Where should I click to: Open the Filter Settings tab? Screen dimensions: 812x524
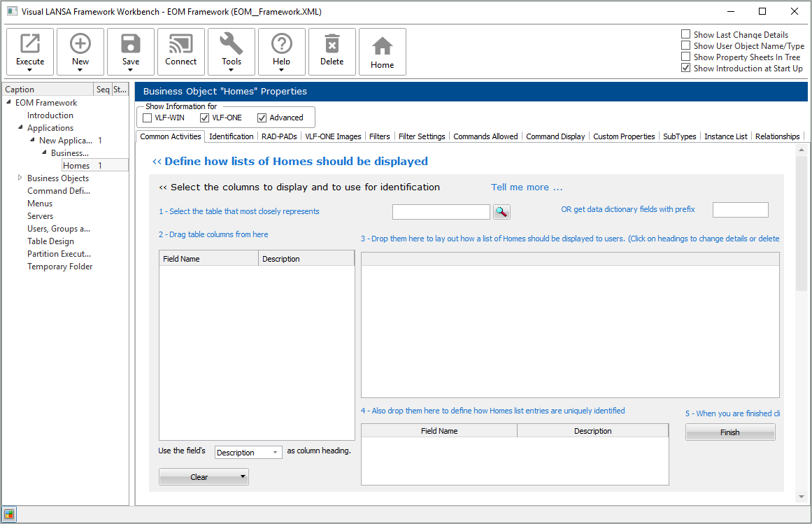[x=422, y=136]
